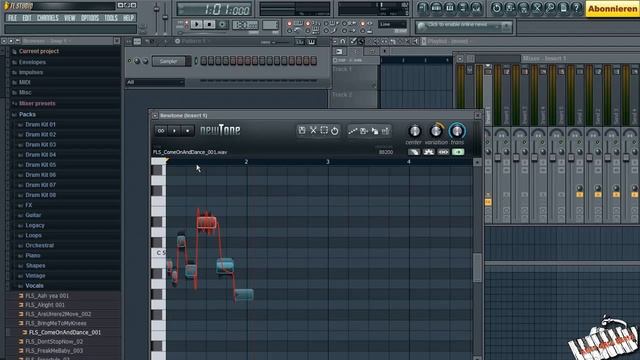This screenshot has width=640, height=360.
Task: Open the audio editor scissors icon in top toolbar
Action: pyautogui.click(x=537, y=8)
